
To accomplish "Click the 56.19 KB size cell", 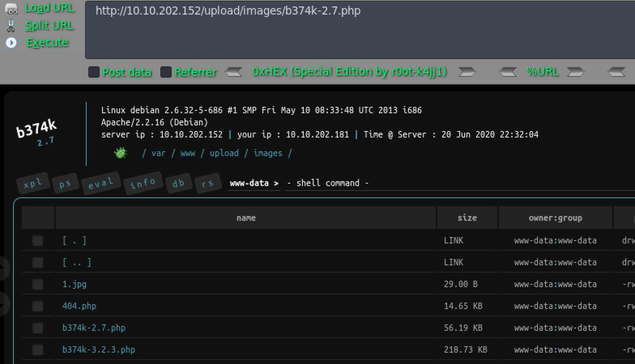I will pos(463,328).
